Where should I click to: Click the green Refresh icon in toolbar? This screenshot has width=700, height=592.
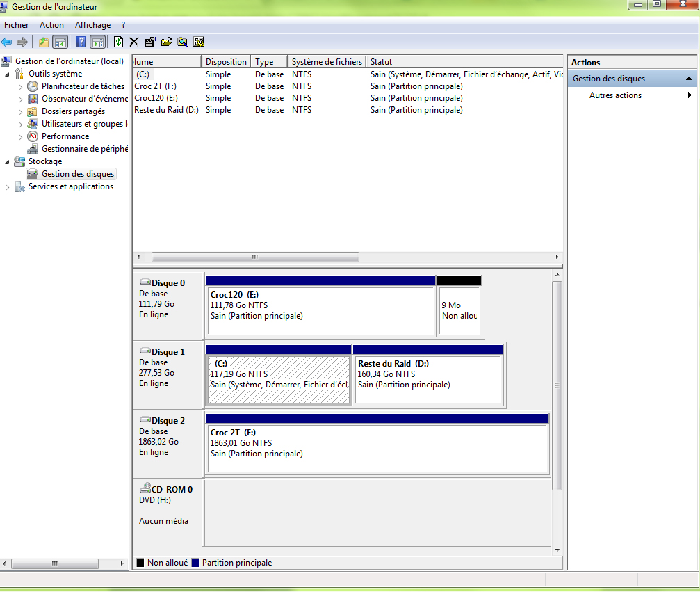click(119, 42)
